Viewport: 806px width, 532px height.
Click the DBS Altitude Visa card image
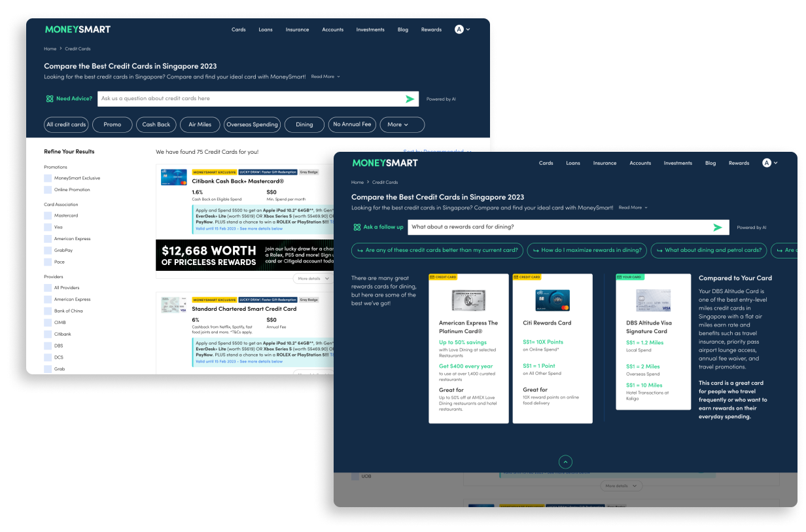pyautogui.click(x=654, y=300)
